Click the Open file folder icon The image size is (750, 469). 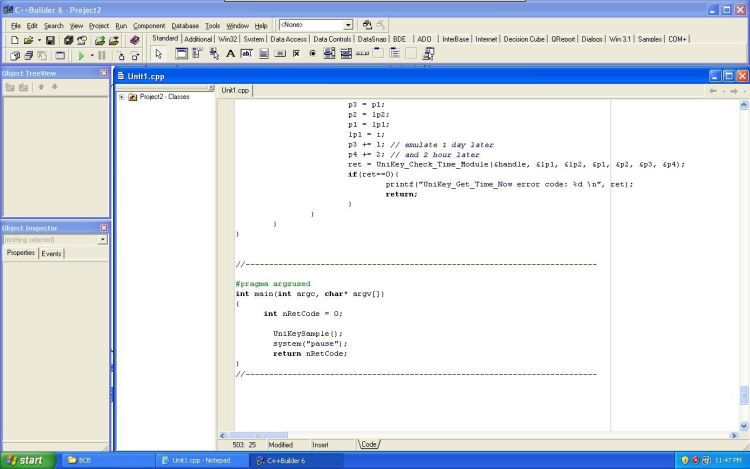coord(28,41)
